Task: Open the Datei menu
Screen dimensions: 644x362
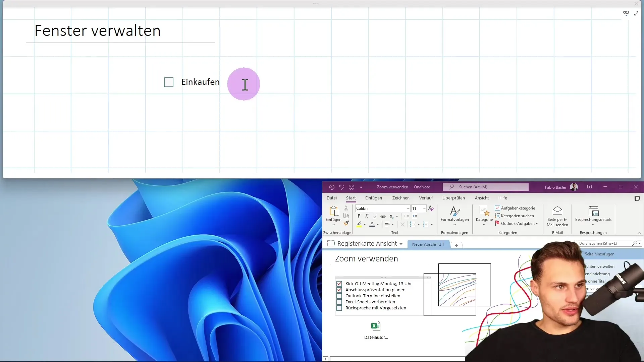Action: 331,198
